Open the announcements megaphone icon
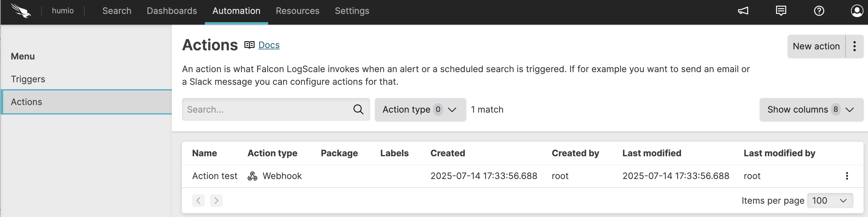This screenshot has width=868, height=217. 743,11
